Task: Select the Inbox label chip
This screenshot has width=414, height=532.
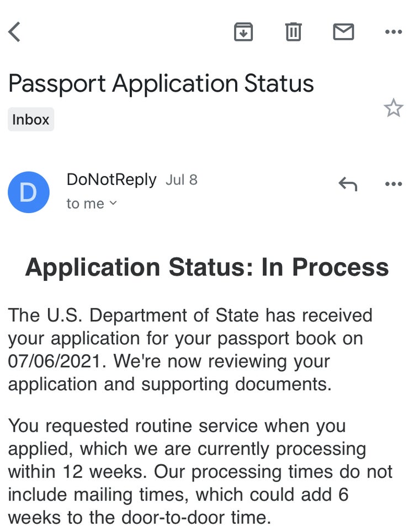Action: pos(30,119)
